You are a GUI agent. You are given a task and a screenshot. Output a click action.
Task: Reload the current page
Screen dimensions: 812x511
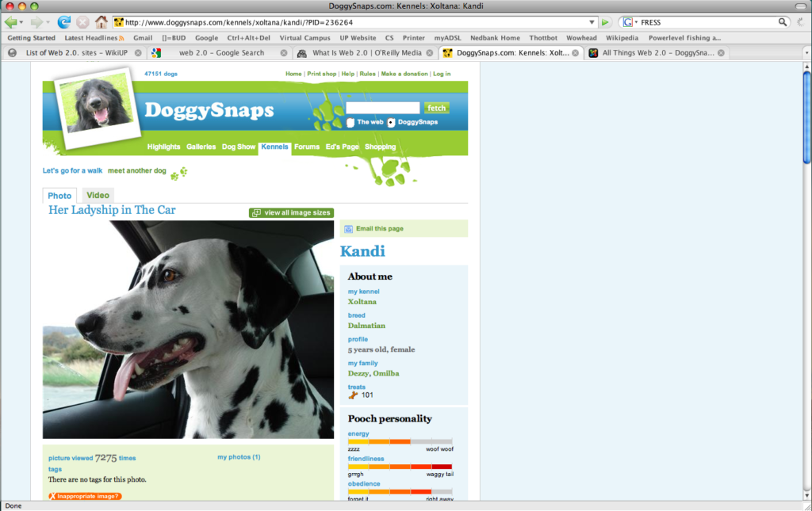[x=65, y=21]
